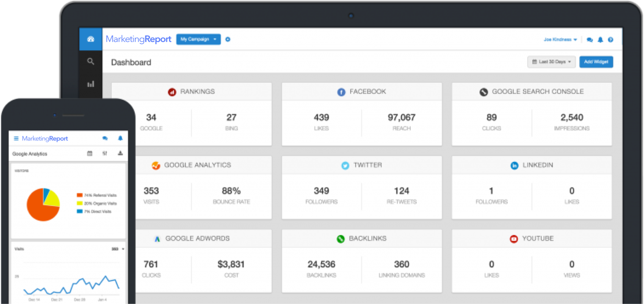
Task: Click the Organic Visits yellow legend swatch
Action: pyautogui.click(x=80, y=203)
